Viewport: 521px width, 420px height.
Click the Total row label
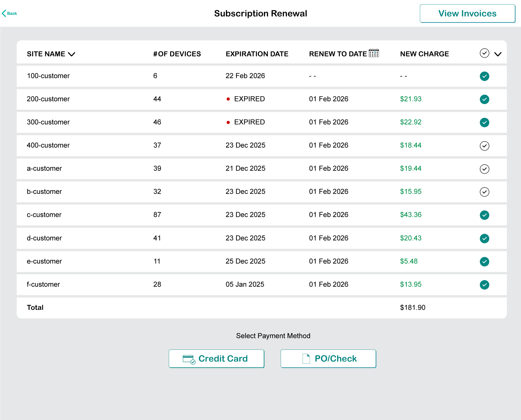35,308
